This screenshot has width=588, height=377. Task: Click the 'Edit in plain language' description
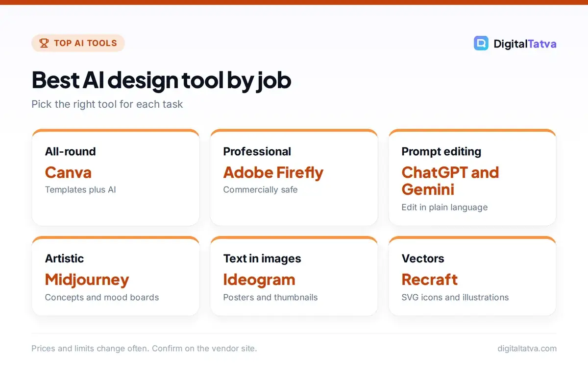(444, 207)
